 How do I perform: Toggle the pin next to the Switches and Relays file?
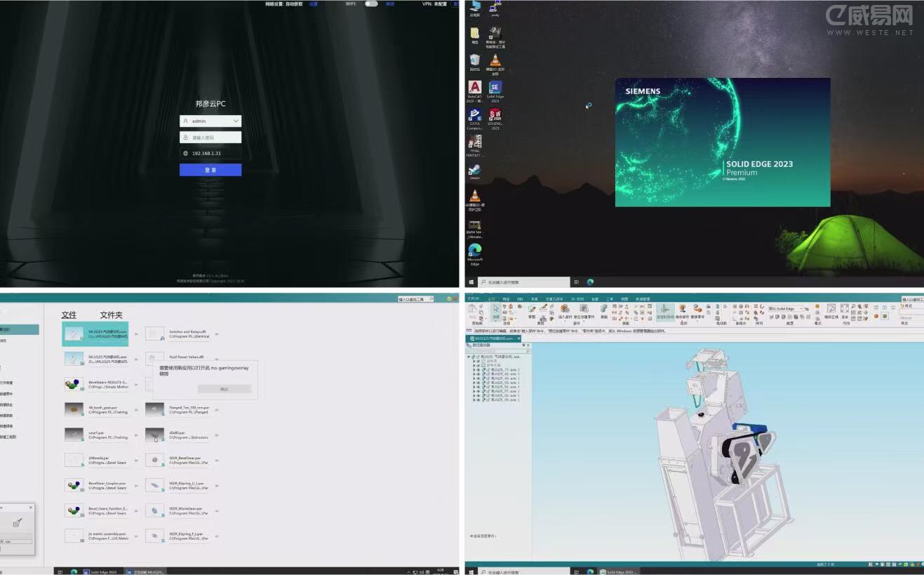pyautogui.click(x=217, y=334)
